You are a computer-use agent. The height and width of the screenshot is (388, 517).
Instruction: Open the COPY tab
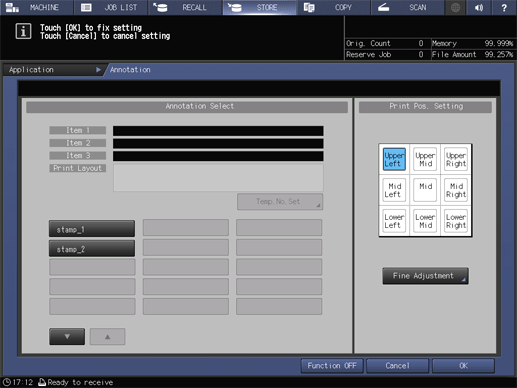point(334,7)
